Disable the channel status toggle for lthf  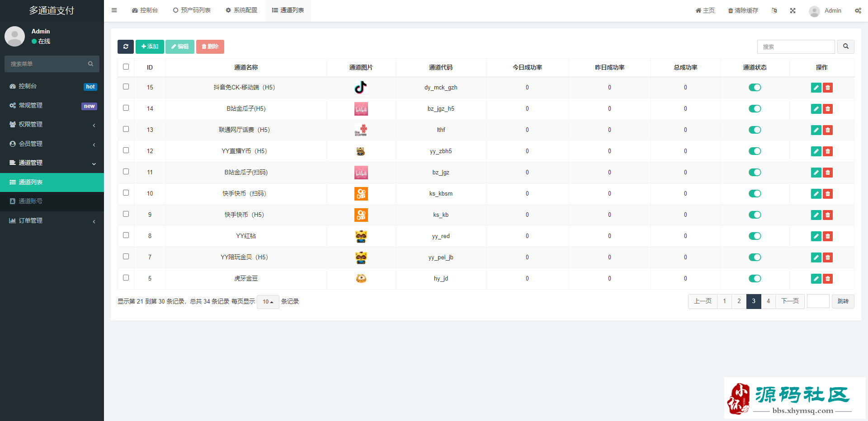coord(755,130)
